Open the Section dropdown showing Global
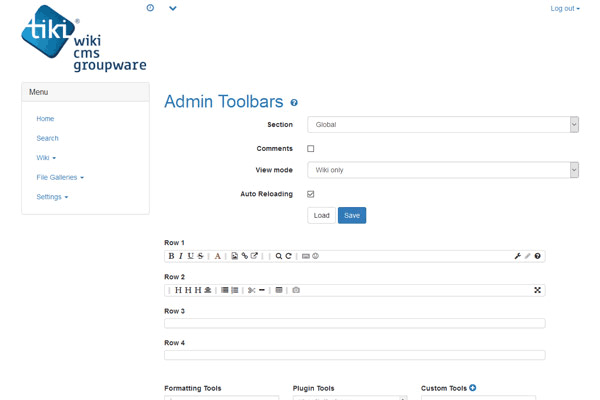 click(x=443, y=125)
